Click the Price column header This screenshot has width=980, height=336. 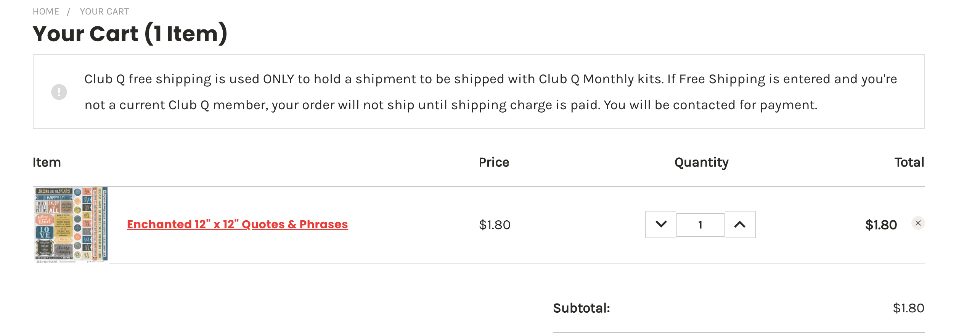point(494,162)
